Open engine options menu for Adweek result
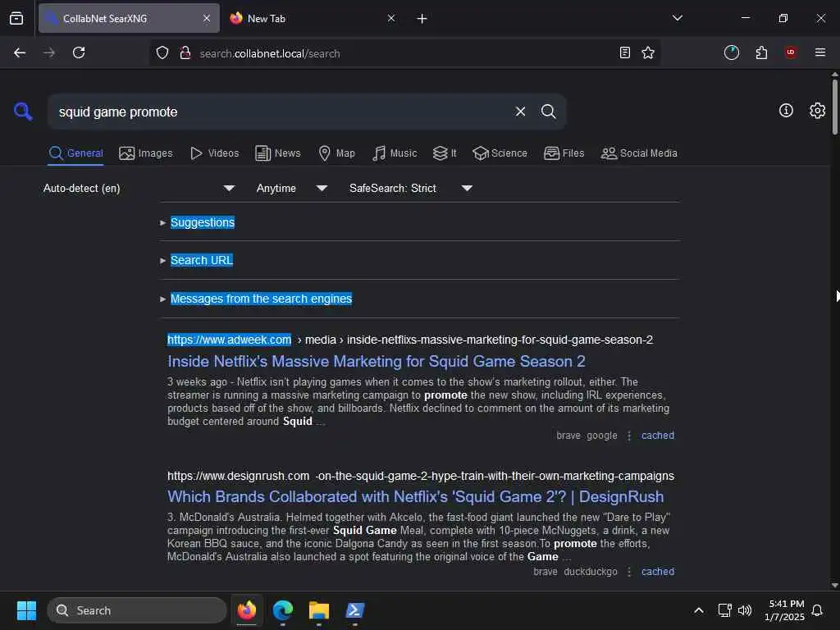This screenshot has height=630, width=840. (x=629, y=436)
